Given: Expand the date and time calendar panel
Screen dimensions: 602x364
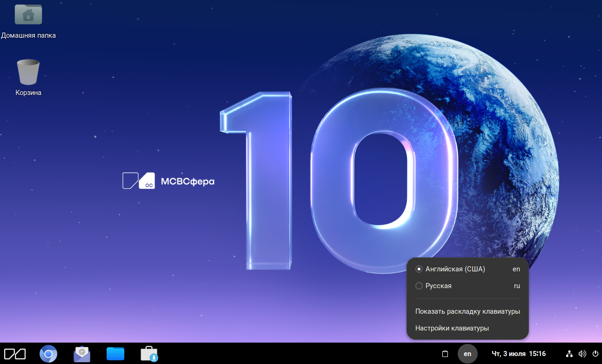Looking at the screenshot, I should pos(519,354).
